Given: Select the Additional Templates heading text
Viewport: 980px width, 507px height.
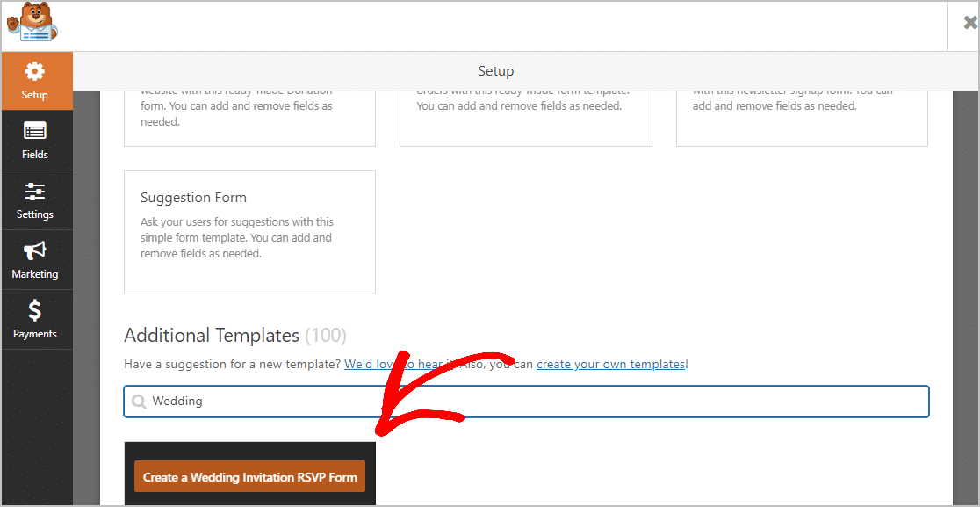Looking at the screenshot, I should coord(212,335).
